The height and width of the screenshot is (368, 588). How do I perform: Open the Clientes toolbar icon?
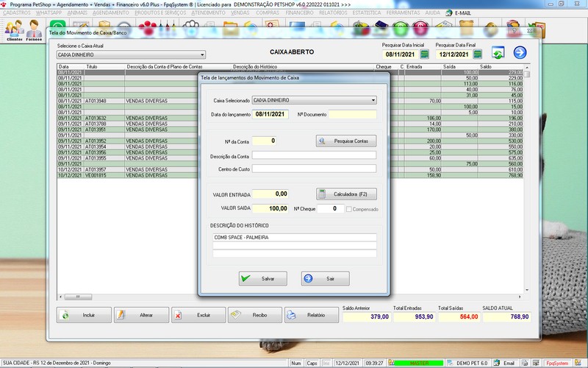click(14, 30)
